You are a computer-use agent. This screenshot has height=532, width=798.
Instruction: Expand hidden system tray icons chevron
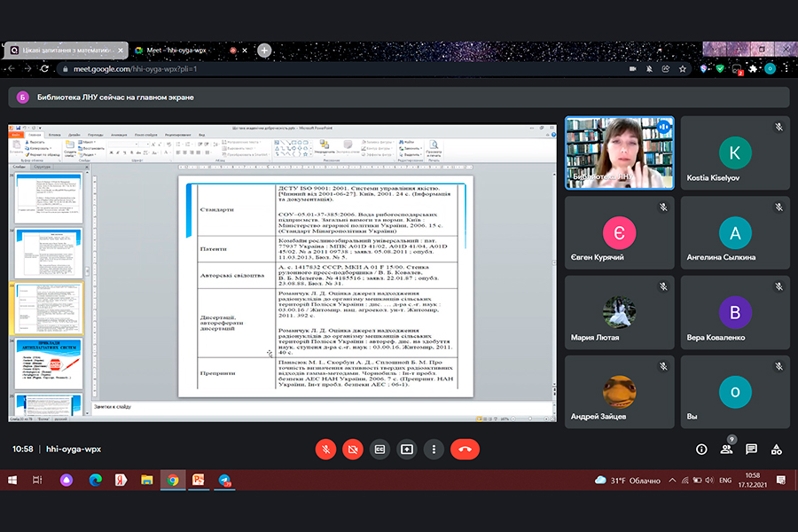point(672,480)
